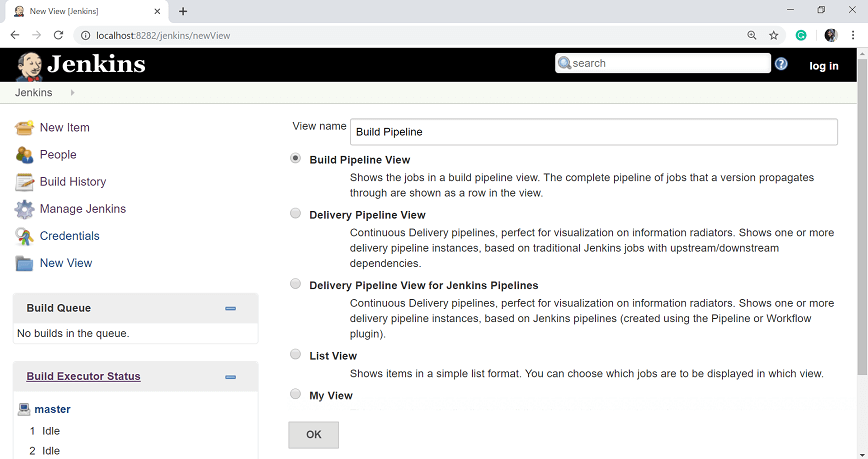The height and width of the screenshot is (459, 868).
Task: Click the page vertical scrollbar thumb
Action: click(x=862, y=216)
